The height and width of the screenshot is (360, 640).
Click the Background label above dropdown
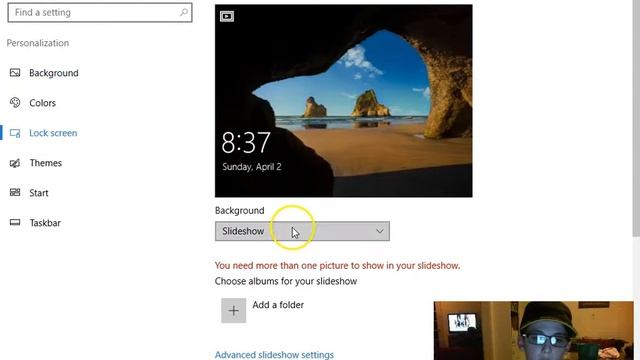point(240,211)
